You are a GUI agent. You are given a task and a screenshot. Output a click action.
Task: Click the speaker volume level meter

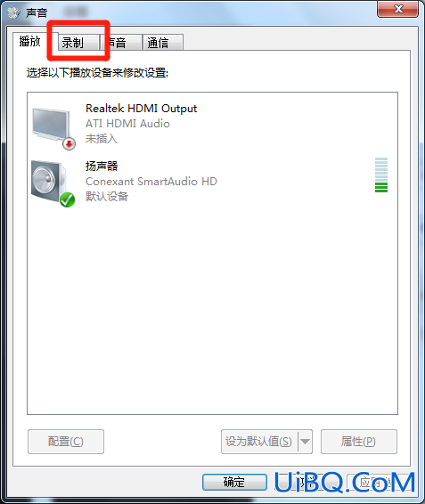[x=381, y=175]
